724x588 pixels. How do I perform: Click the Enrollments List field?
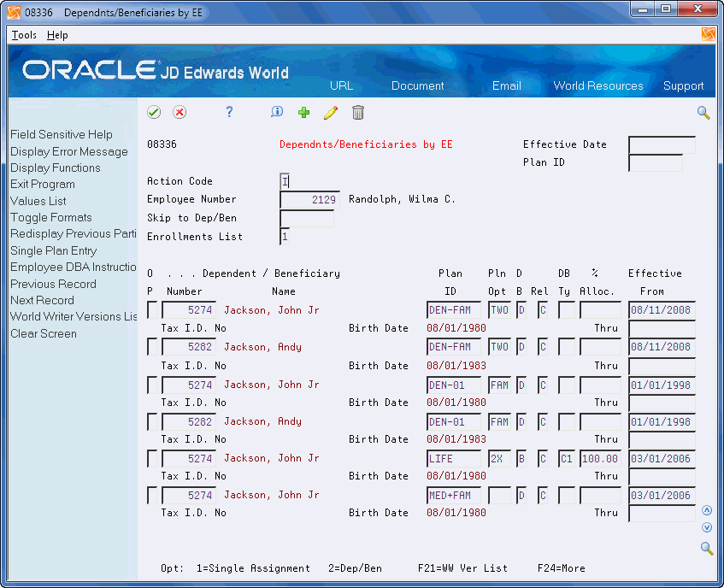coord(285,237)
